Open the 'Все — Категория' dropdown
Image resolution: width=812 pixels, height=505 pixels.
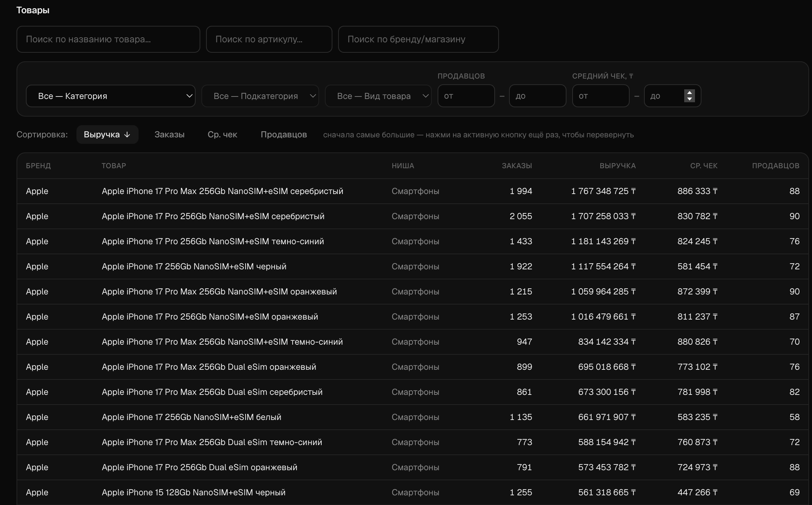click(111, 96)
